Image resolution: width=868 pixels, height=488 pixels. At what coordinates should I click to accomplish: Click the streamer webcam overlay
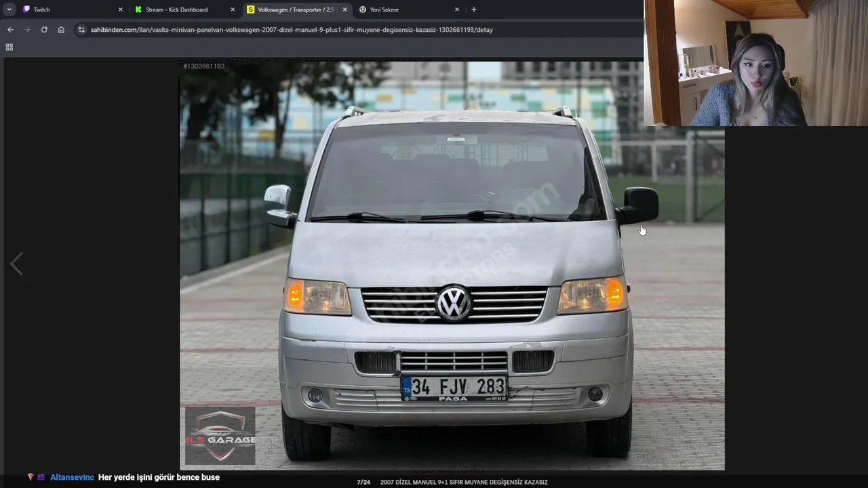tap(755, 63)
